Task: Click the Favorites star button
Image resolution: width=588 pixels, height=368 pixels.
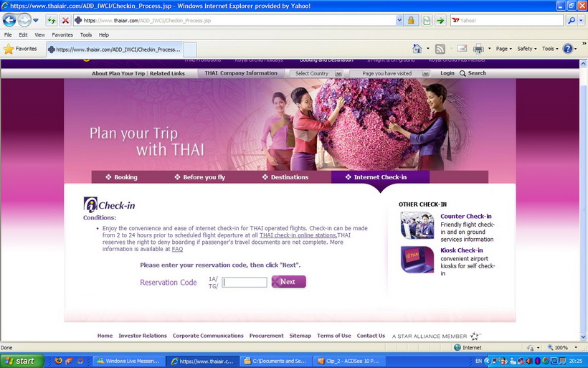Action: click(x=20, y=49)
